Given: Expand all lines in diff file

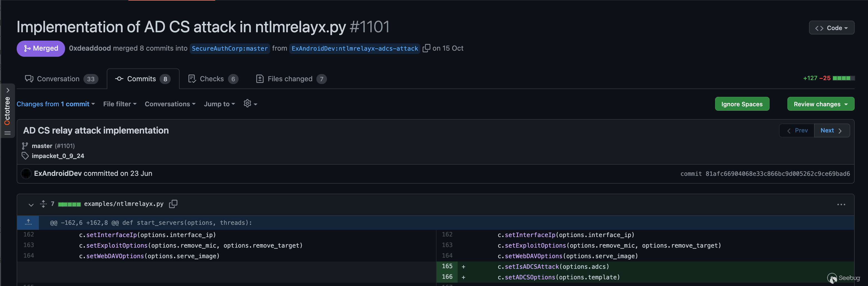Looking at the screenshot, I should point(43,204).
